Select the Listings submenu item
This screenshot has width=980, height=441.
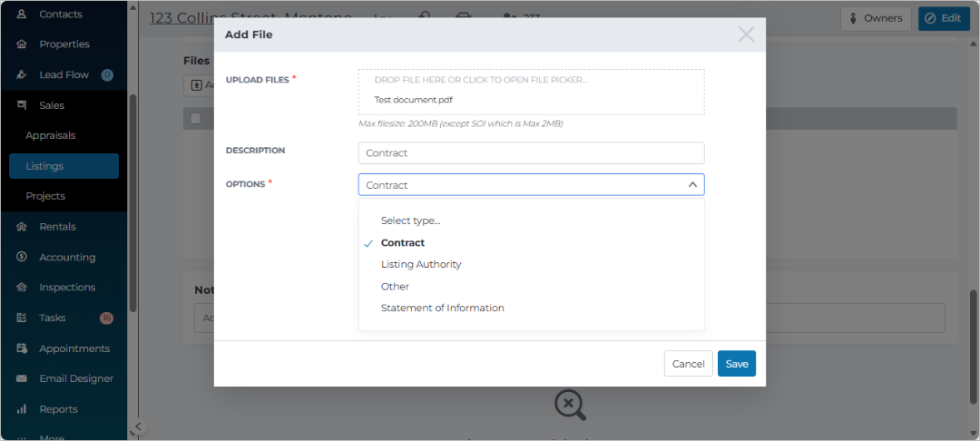(64, 166)
